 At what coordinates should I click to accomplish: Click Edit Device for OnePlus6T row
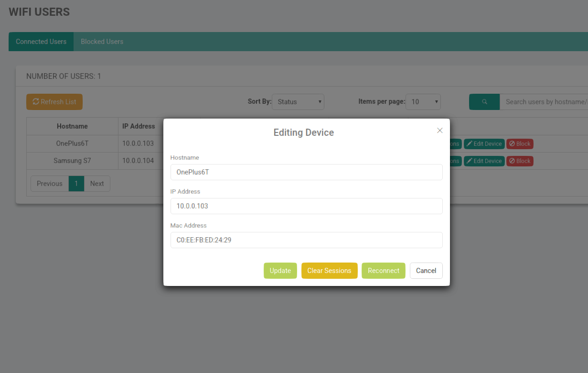484,144
